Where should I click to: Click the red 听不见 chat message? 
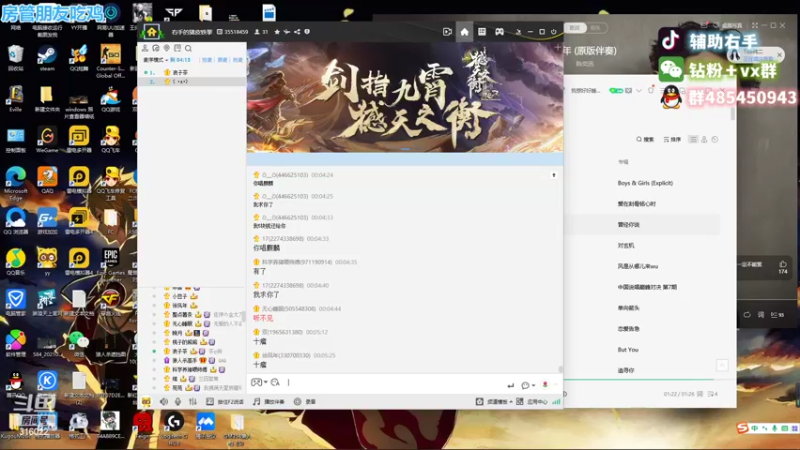pyautogui.click(x=263, y=318)
